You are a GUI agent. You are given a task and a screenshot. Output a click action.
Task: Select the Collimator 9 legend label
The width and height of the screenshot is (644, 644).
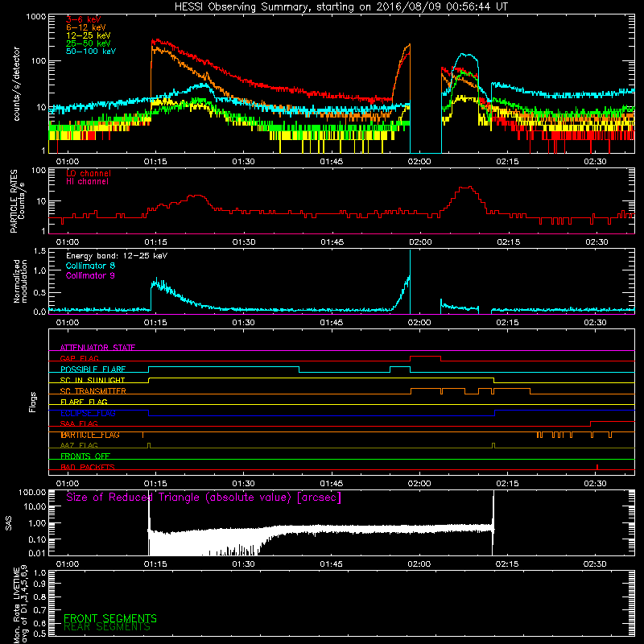[x=90, y=275]
